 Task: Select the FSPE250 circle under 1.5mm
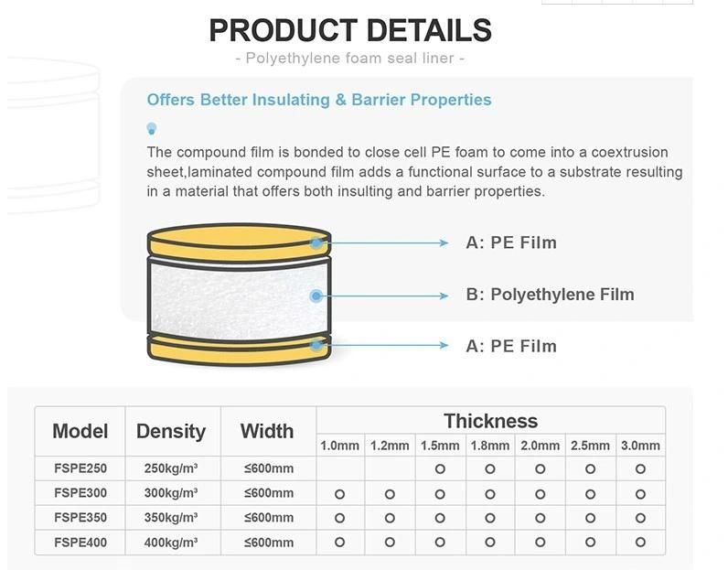click(x=440, y=469)
